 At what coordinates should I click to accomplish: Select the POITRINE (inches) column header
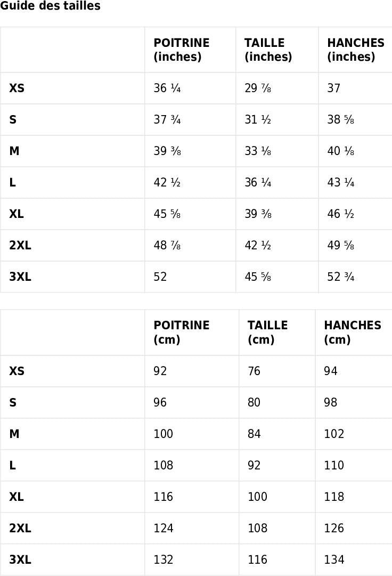(x=182, y=50)
